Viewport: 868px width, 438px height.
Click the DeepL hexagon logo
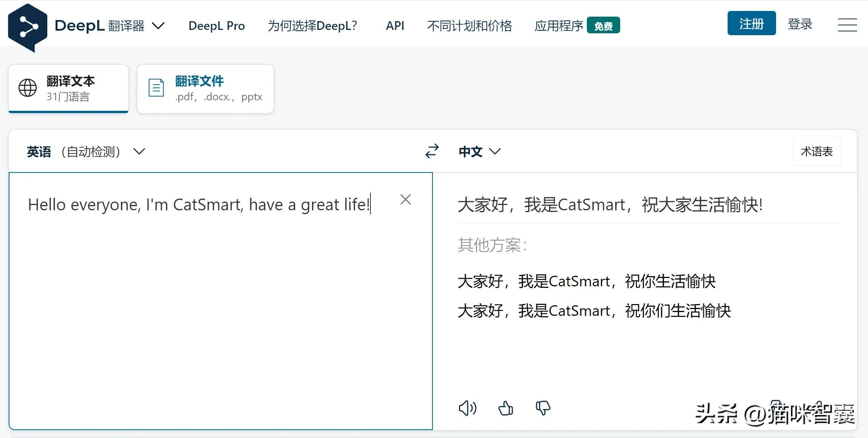tap(27, 28)
